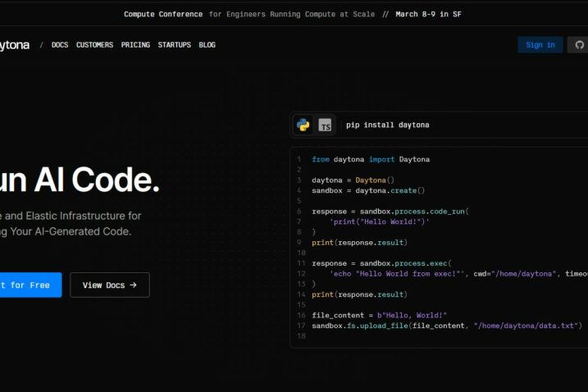Go to the CUSTOMERS page
The width and height of the screenshot is (588, 392).
click(x=94, y=45)
